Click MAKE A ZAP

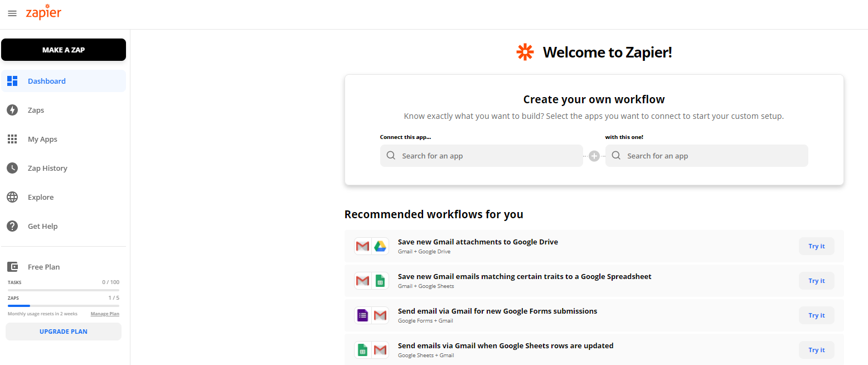pos(63,50)
